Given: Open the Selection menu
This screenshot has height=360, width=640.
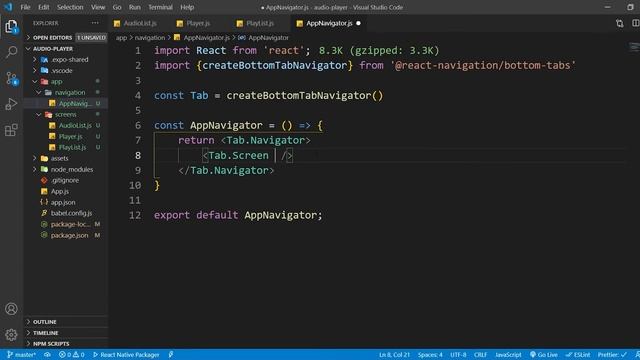Looking at the screenshot, I should coord(70,7).
